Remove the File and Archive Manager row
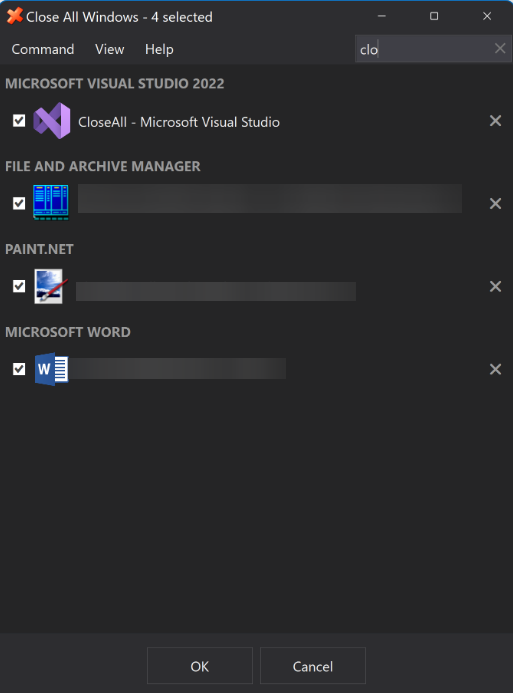Viewport: 513px width, 693px height. click(x=495, y=203)
